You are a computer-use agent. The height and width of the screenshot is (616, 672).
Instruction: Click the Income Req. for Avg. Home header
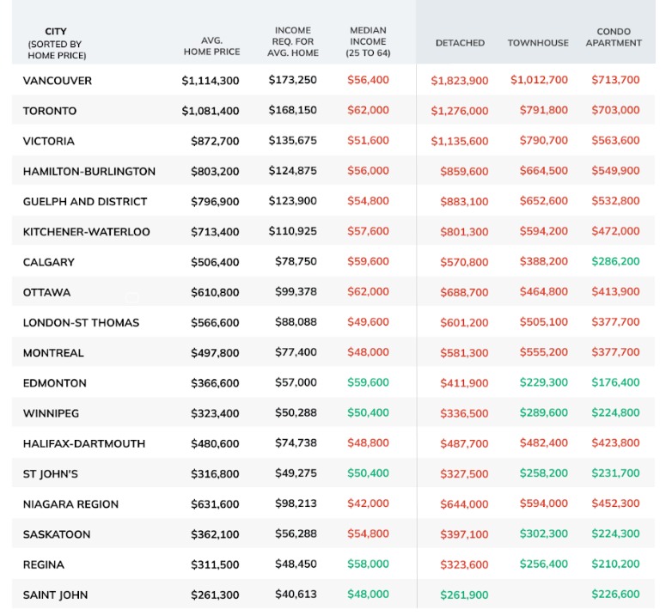pos(293,41)
